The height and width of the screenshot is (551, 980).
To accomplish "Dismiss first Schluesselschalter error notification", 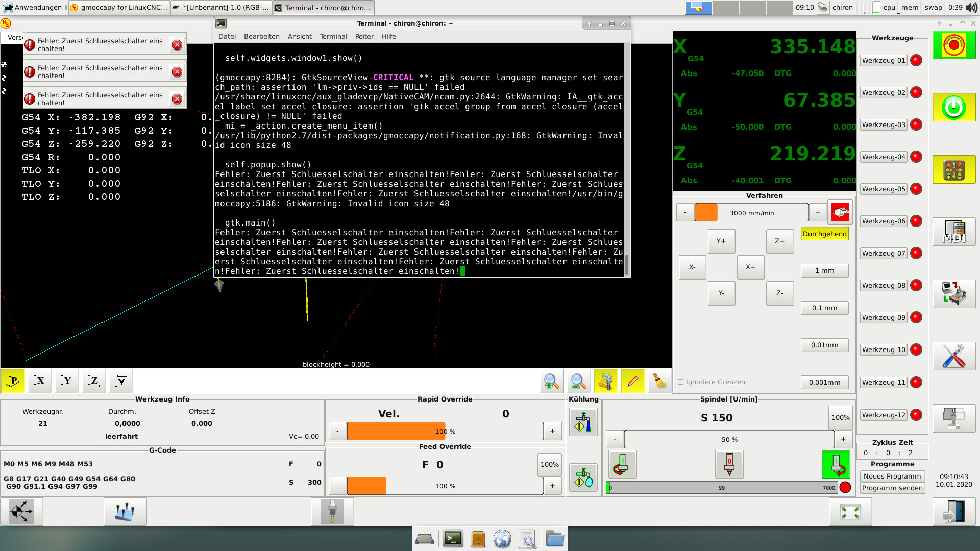I will 177,45.
